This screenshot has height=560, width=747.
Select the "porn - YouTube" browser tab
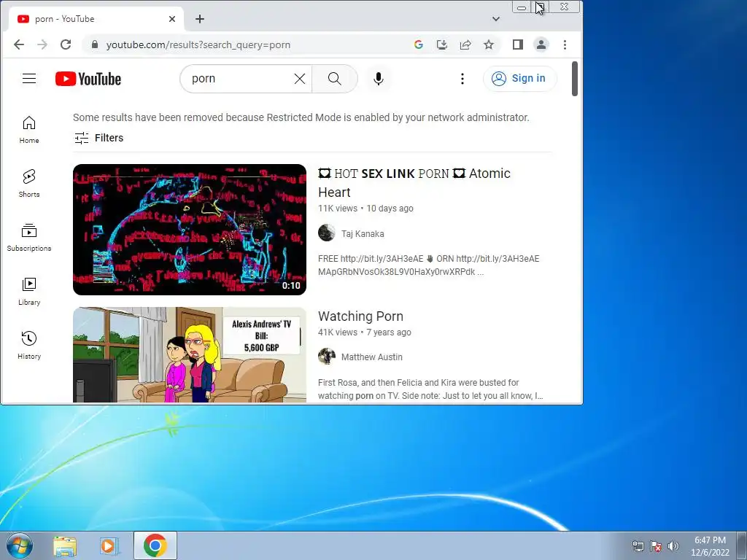click(x=96, y=19)
